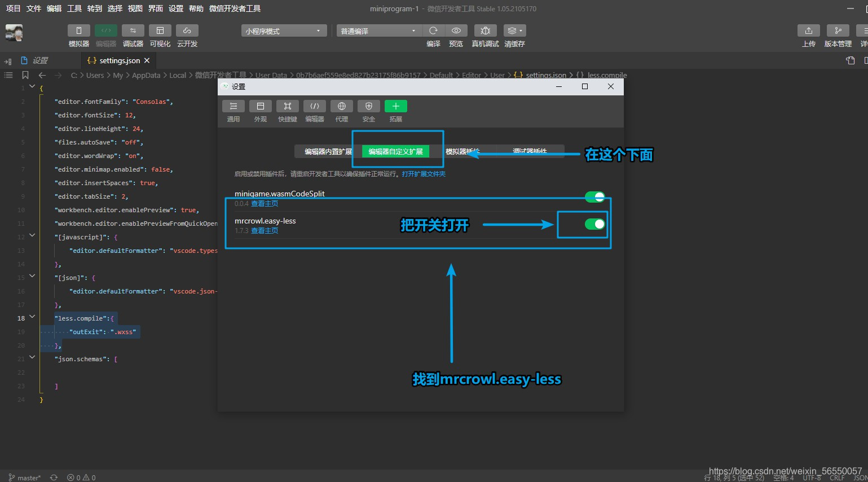The height and width of the screenshot is (482, 868).
Task: Open the 转到 menu
Action: coord(95,8)
